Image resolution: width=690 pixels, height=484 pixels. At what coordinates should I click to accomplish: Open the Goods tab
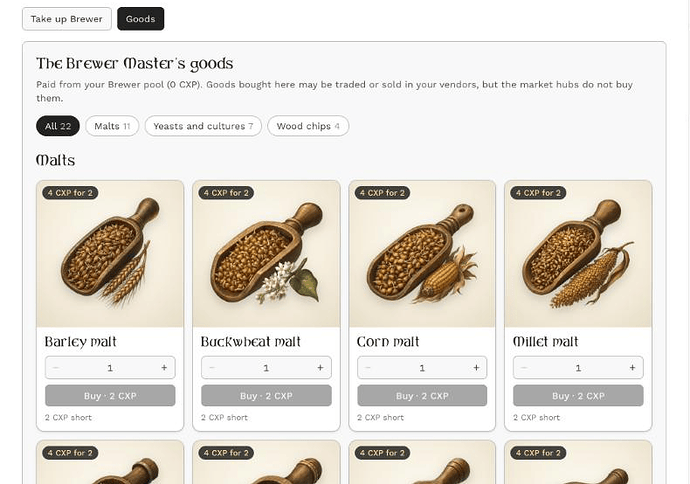140,19
